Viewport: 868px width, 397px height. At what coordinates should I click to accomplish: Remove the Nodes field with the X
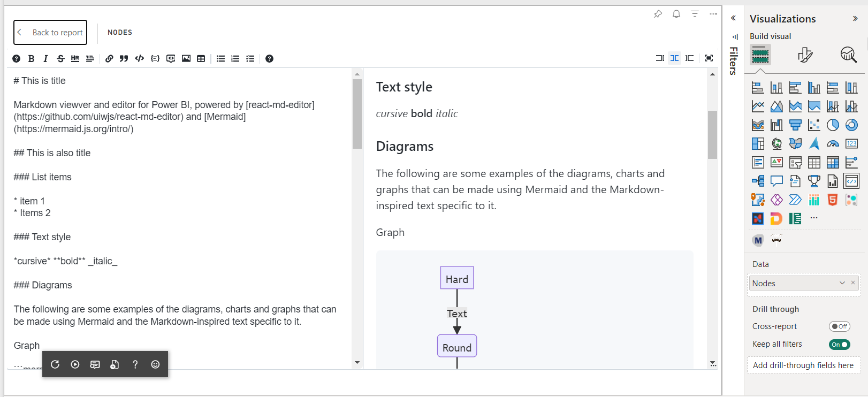point(853,283)
